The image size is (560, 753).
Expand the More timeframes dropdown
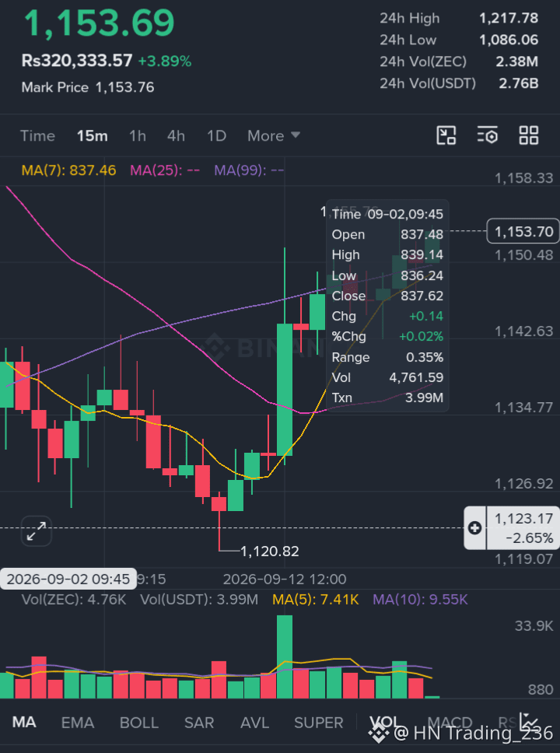point(274,136)
